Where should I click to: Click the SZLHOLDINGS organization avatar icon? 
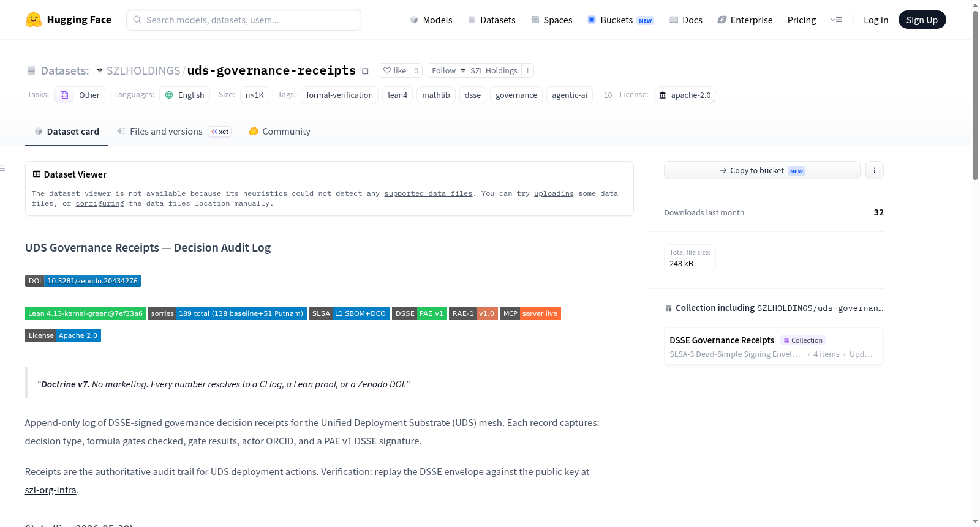click(x=100, y=70)
